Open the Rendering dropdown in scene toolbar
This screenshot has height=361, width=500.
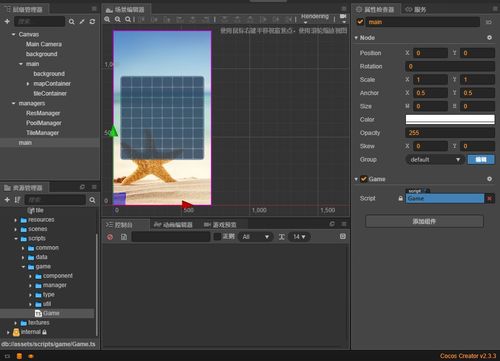[x=315, y=18]
